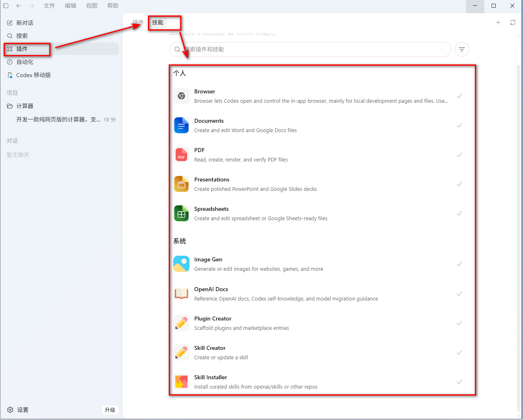Click the Presentations skill icon

coord(181,184)
